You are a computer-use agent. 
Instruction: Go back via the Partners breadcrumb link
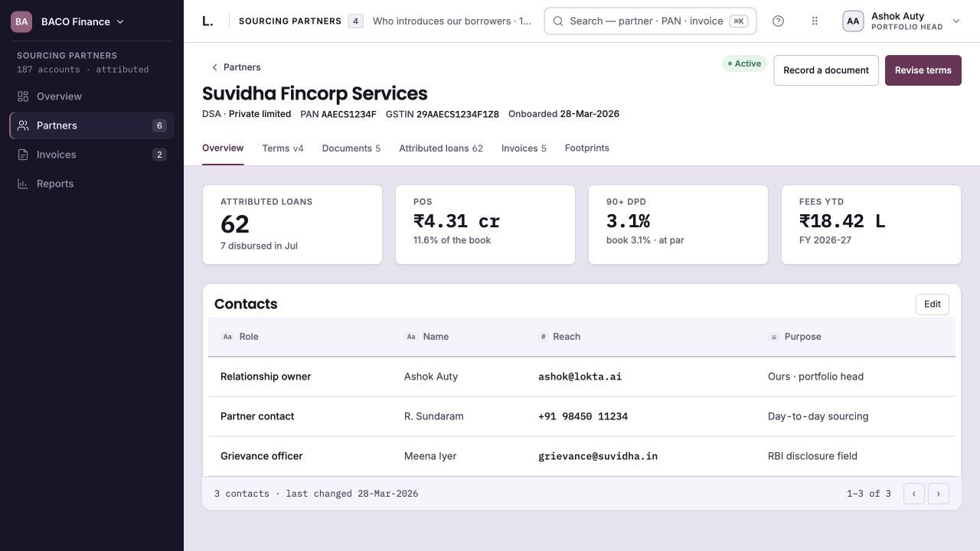tap(236, 67)
